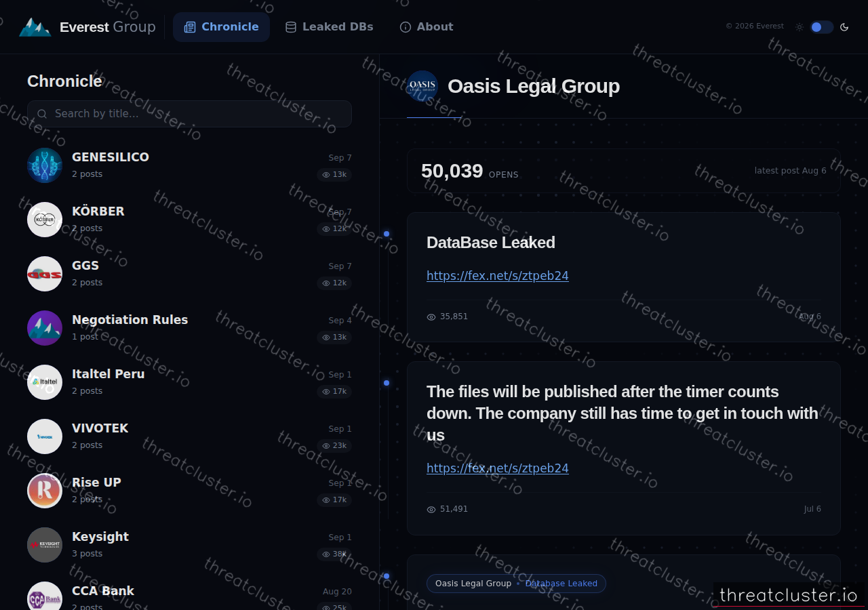Click the eye icon beside 51,491
868x610 pixels.
pos(431,509)
